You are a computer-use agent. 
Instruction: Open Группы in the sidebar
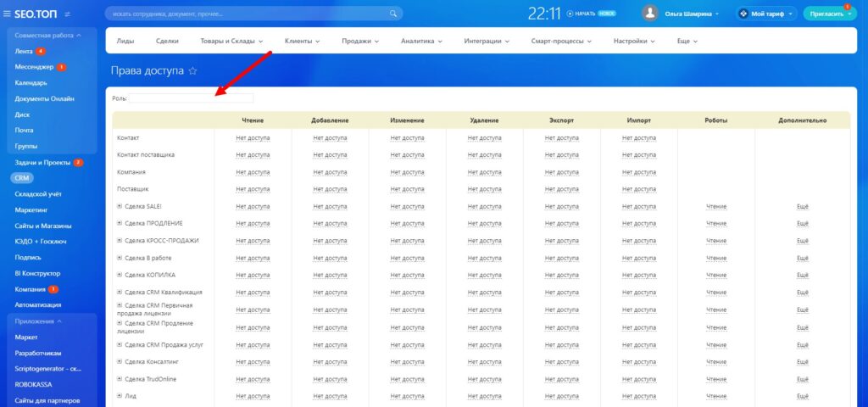[x=26, y=146]
